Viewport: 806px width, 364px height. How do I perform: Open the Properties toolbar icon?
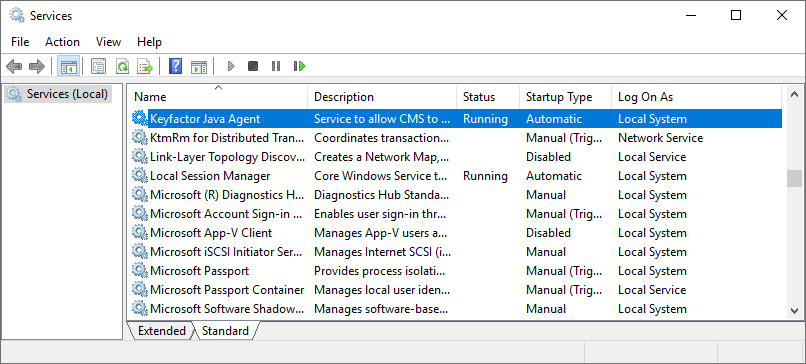tap(98, 66)
